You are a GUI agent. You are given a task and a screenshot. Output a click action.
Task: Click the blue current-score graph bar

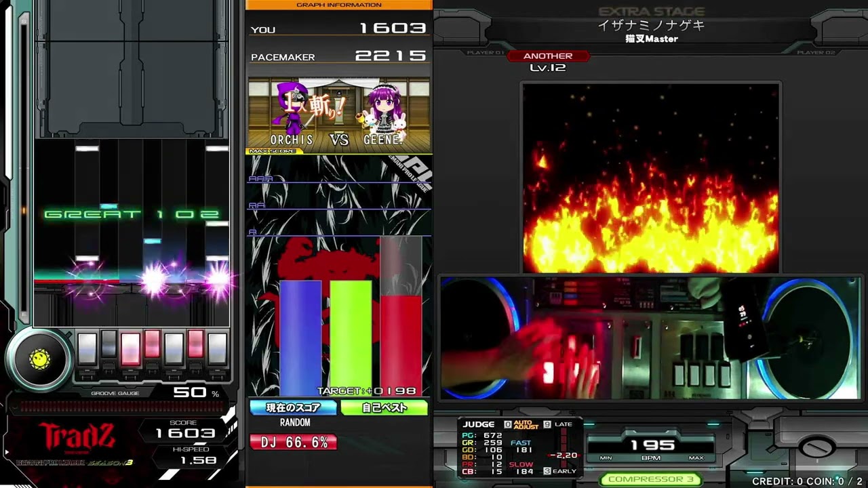tap(300, 337)
